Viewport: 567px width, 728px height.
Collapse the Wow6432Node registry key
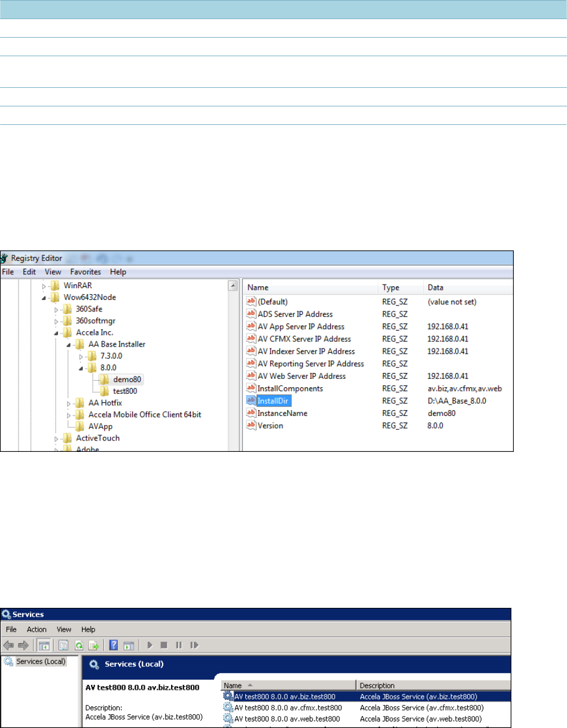pyautogui.click(x=44, y=298)
